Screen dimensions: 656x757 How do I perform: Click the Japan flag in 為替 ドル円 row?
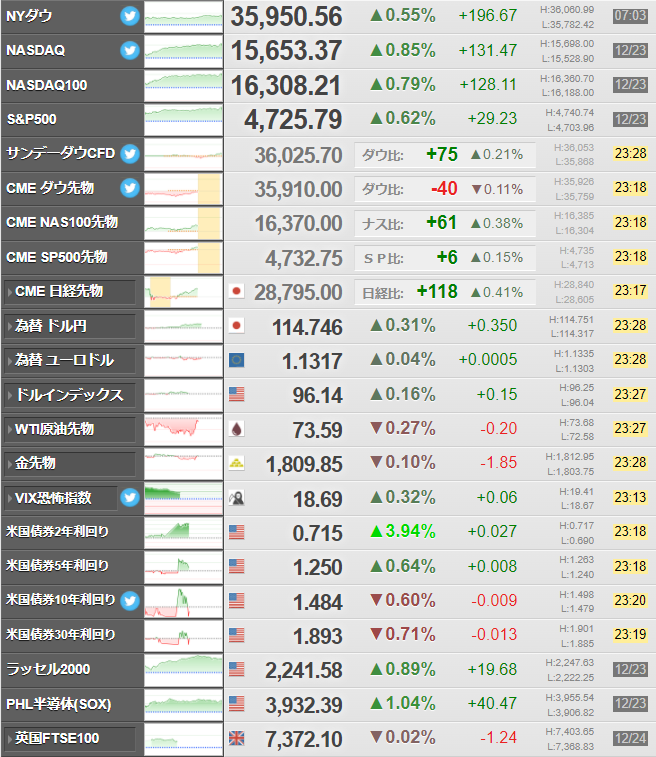237,325
